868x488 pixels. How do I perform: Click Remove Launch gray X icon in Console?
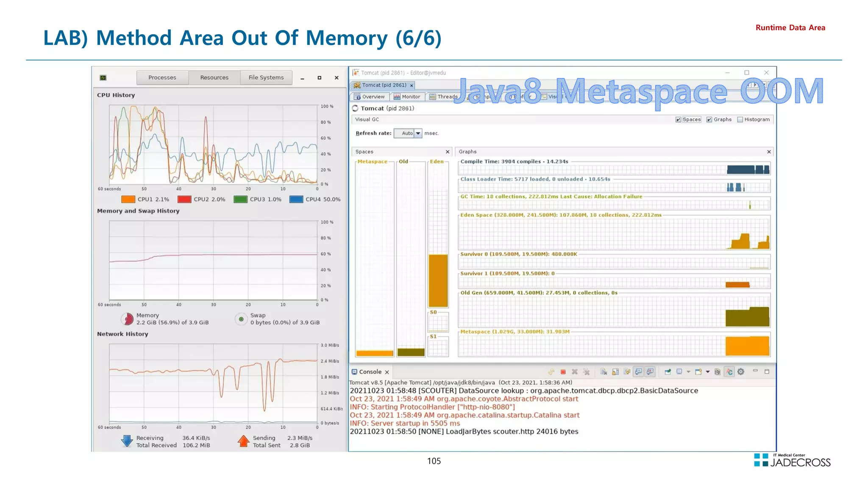point(575,372)
